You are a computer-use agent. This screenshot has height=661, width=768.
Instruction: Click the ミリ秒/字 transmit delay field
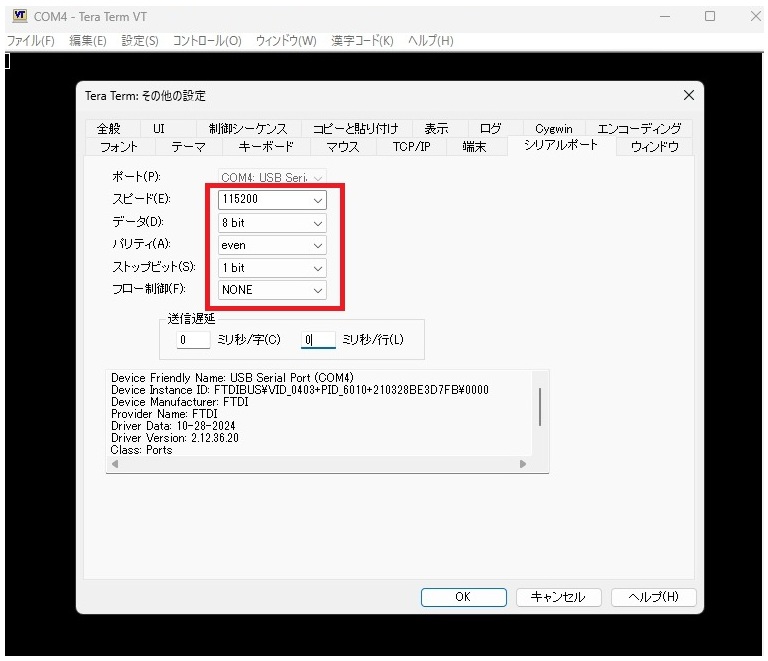(x=193, y=340)
